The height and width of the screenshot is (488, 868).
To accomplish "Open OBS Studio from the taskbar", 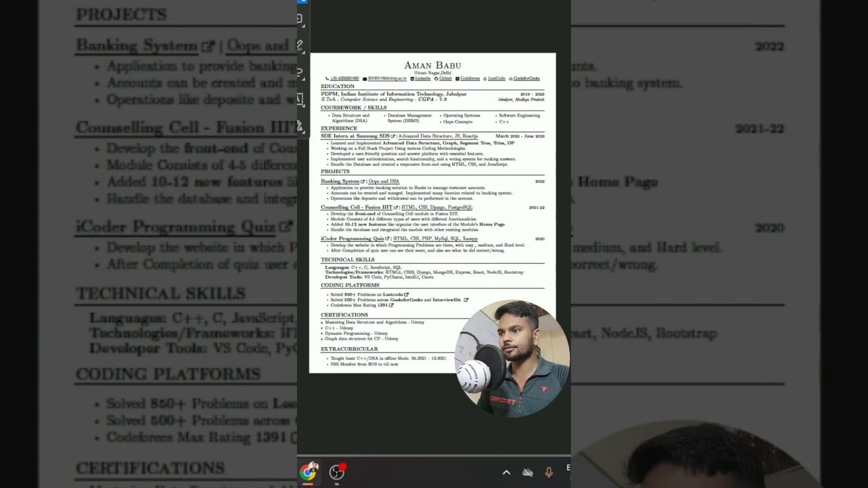I will [337, 472].
